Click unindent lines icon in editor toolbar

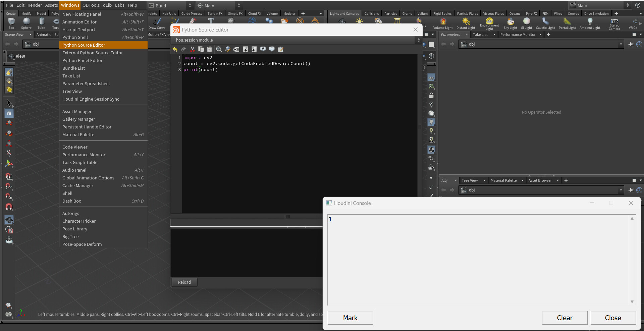254,49
